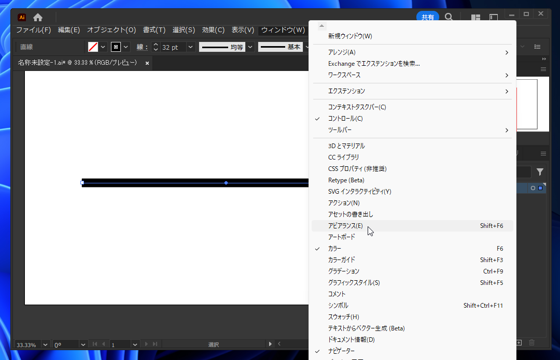This screenshot has width=560, height=360.
Task: Choose アピアランス(E) from the Window menu
Action: pyautogui.click(x=412, y=226)
